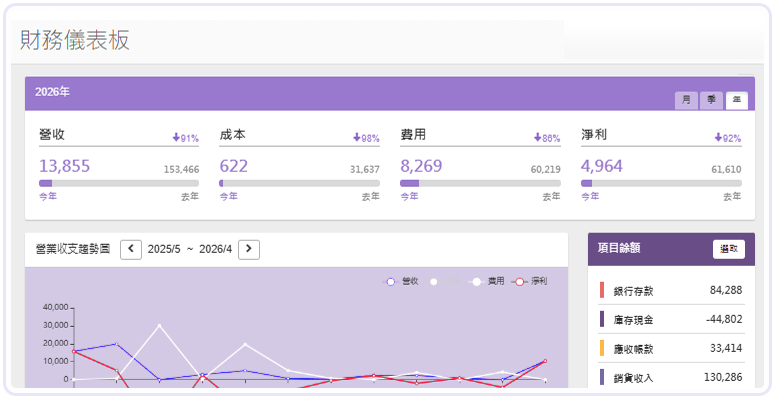Click the 項目餘額 panel heading
Image resolution: width=774 pixels, height=398 pixels.
619,248
